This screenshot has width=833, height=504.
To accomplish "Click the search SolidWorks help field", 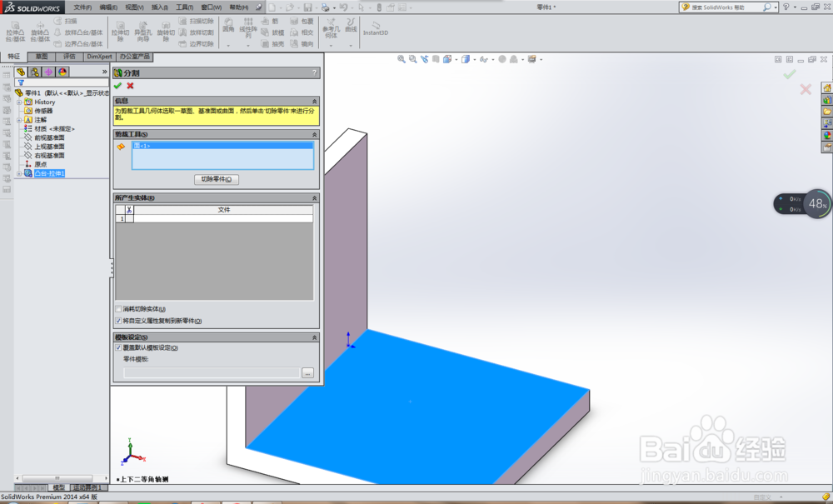I will click(x=726, y=7).
